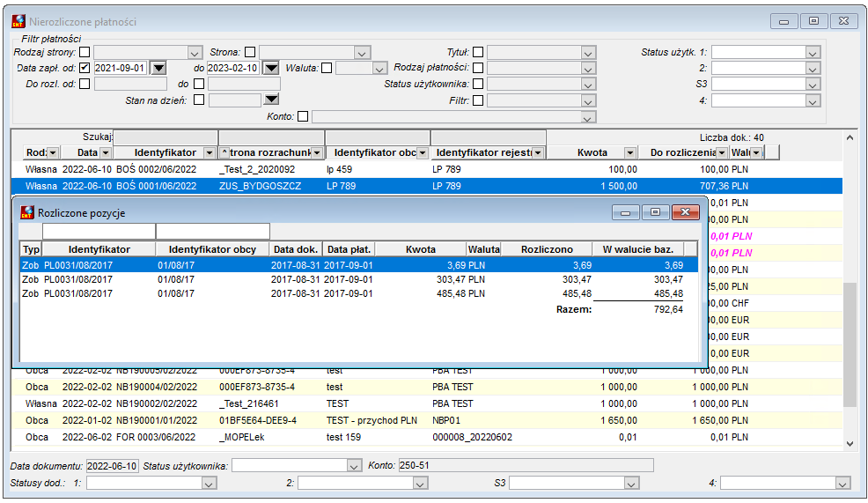Enable the Rodzaj strony checkbox
This screenshot has width=868, height=503.
(x=85, y=52)
